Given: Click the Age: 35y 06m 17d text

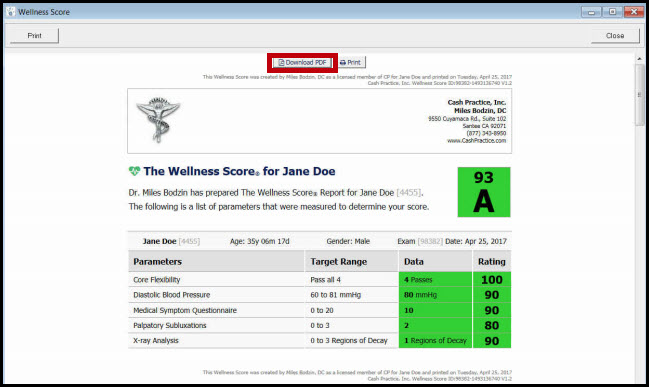Looking at the screenshot, I should [x=260, y=241].
